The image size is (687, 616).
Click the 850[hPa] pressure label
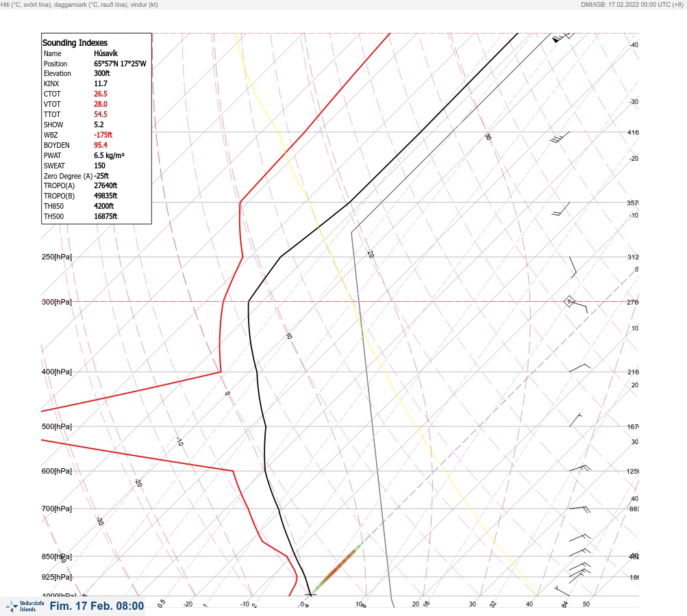57,557
